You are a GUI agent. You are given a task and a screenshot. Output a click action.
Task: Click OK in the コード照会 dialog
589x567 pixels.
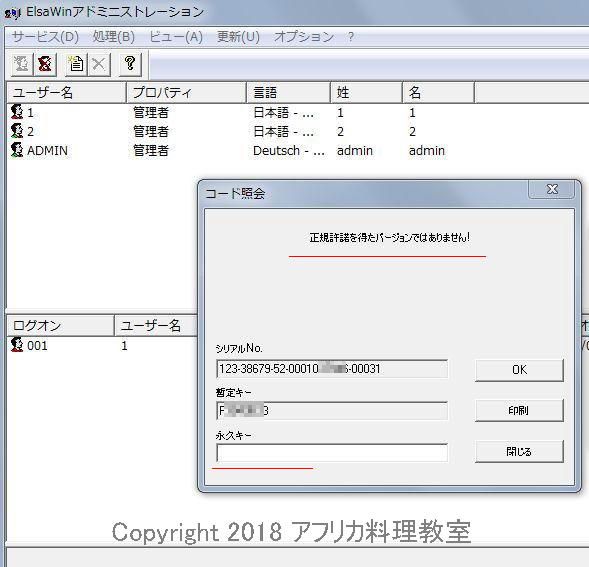(519, 370)
